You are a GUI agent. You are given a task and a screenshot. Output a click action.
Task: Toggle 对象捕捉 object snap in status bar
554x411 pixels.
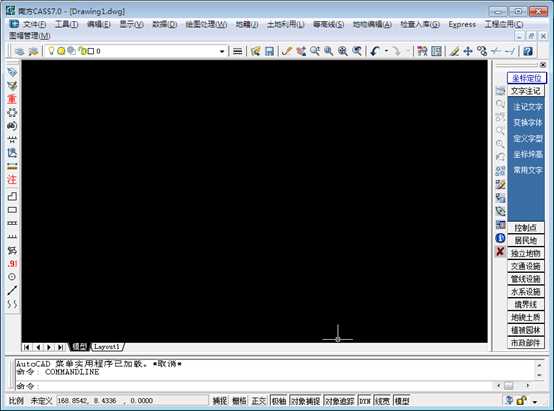pos(306,401)
